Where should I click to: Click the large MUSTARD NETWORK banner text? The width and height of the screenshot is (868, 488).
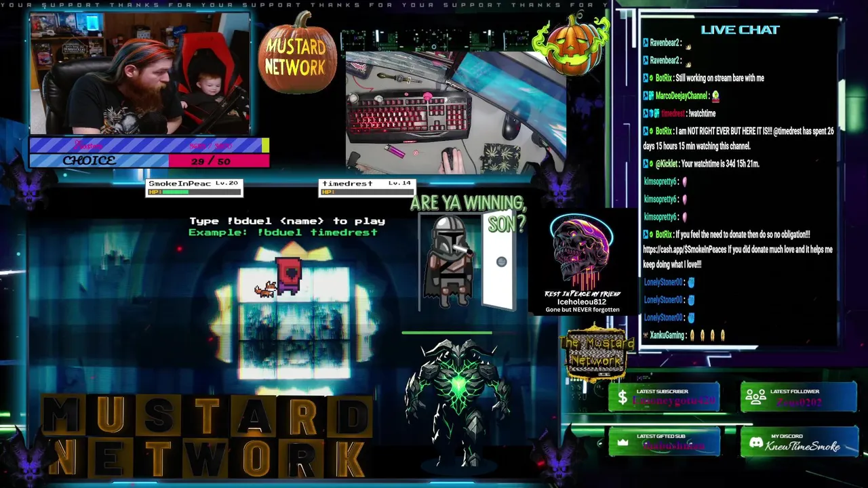click(x=207, y=435)
